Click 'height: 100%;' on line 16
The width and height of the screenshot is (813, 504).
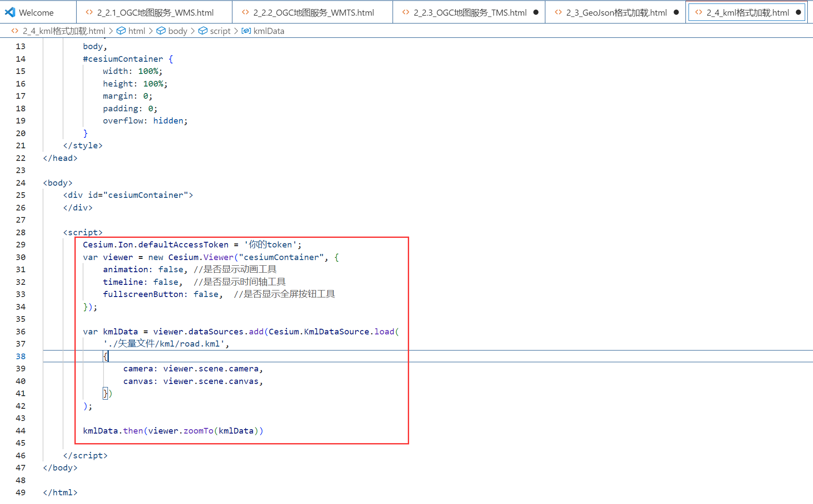[x=135, y=84]
